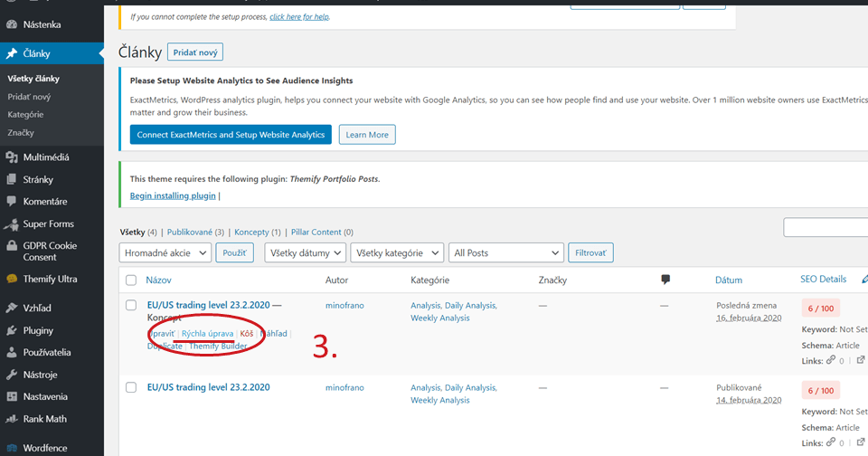868x456 pixels.
Task: Open Pluginy plug icon in sidebar
Action: click(x=12, y=330)
